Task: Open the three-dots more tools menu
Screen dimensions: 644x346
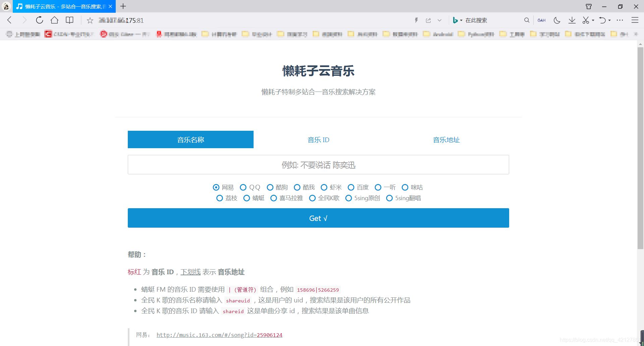Action: pos(620,20)
